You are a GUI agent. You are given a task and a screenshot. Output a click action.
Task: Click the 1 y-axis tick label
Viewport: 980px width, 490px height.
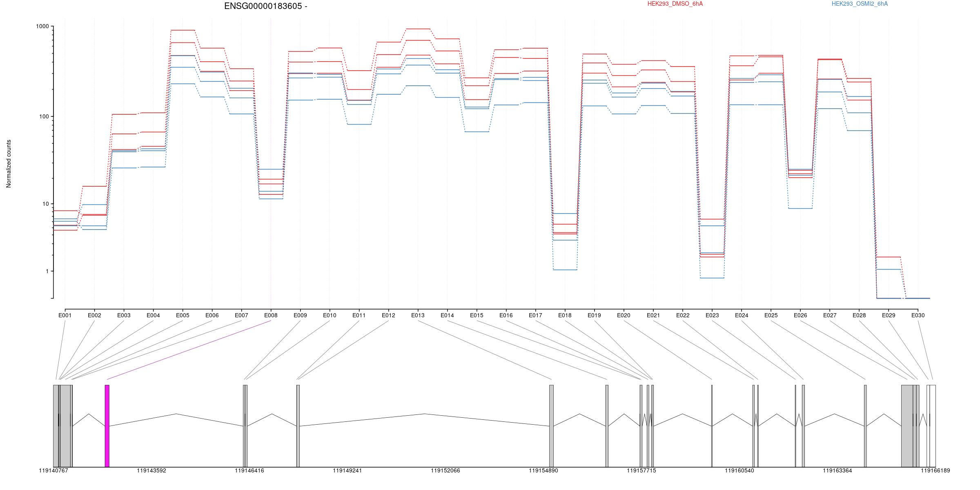coord(47,271)
